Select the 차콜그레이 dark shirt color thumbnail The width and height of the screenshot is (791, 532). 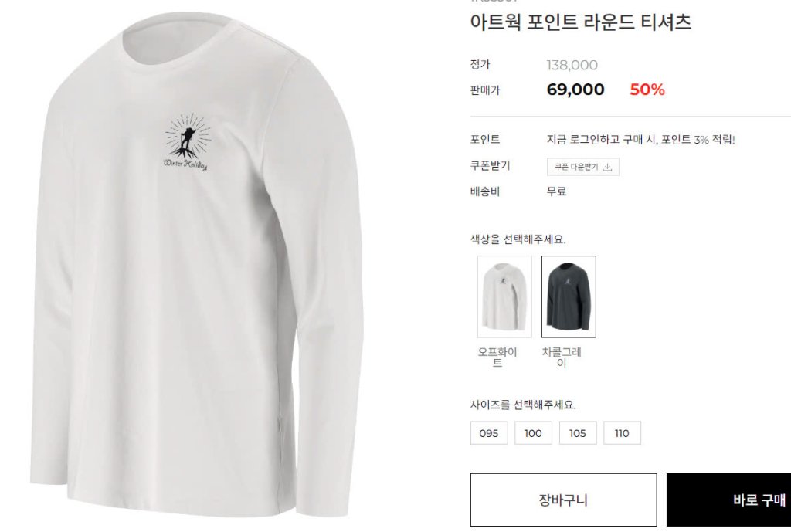pyautogui.click(x=569, y=296)
